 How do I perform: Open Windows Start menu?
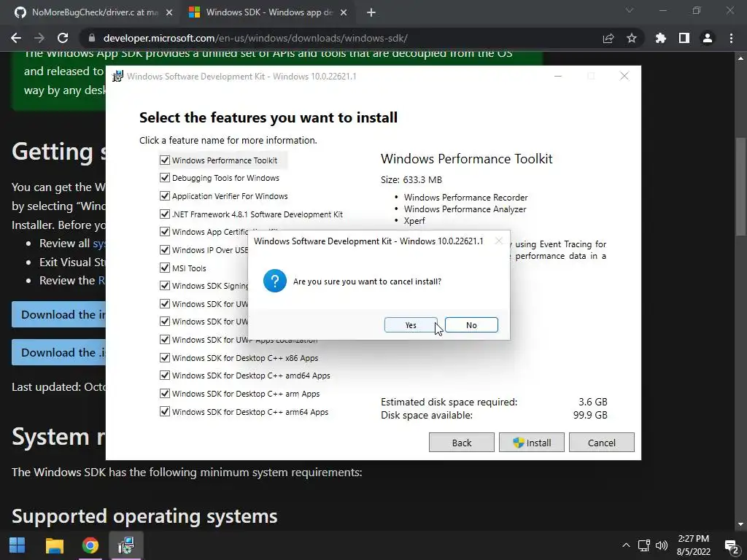(18, 545)
